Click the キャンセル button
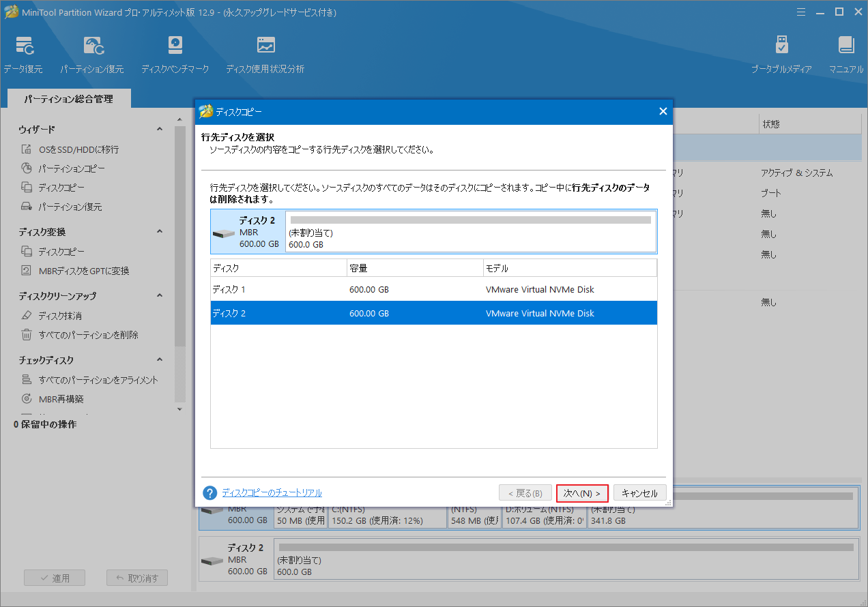This screenshot has width=868, height=607. coord(639,493)
